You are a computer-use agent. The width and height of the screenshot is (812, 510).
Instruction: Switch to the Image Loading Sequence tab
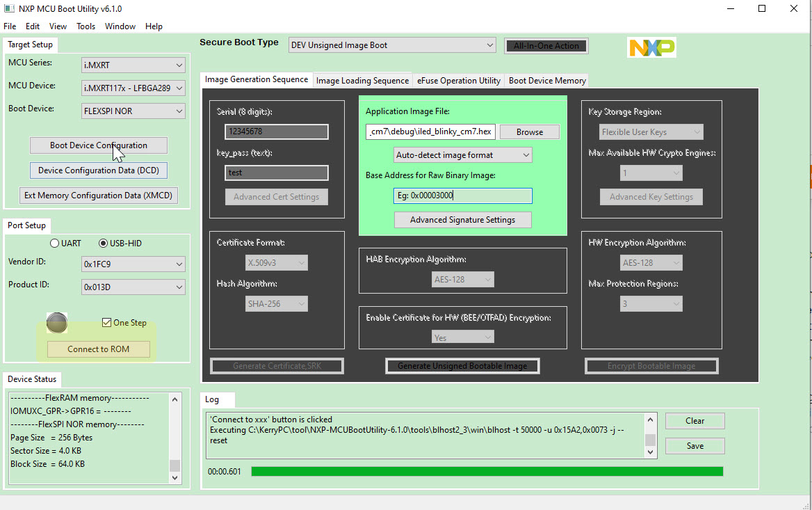(362, 80)
